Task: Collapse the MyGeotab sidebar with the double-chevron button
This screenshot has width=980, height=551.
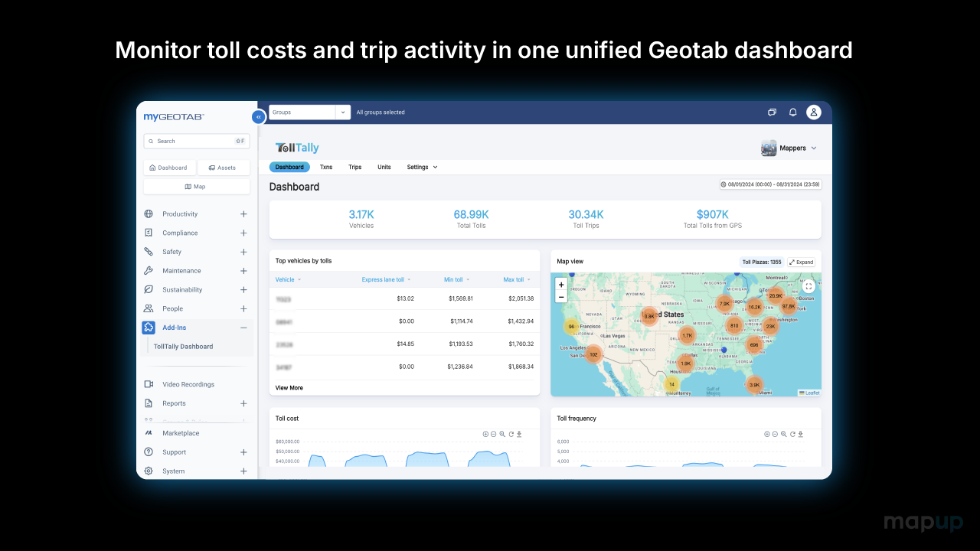Action: coord(258,116)
